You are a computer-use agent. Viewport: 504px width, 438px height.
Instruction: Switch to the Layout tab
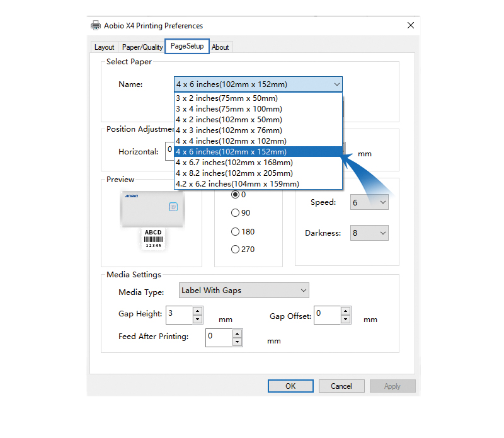pos(104,47)
